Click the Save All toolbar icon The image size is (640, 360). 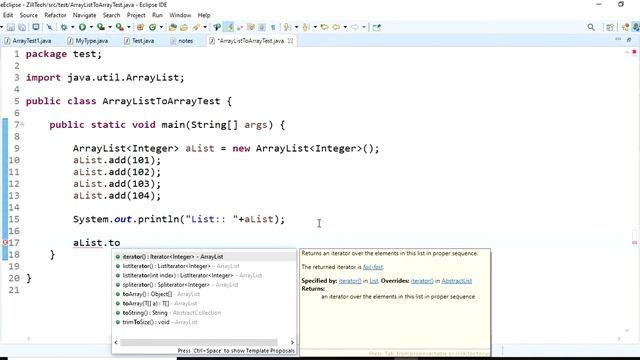coord(22,27)
